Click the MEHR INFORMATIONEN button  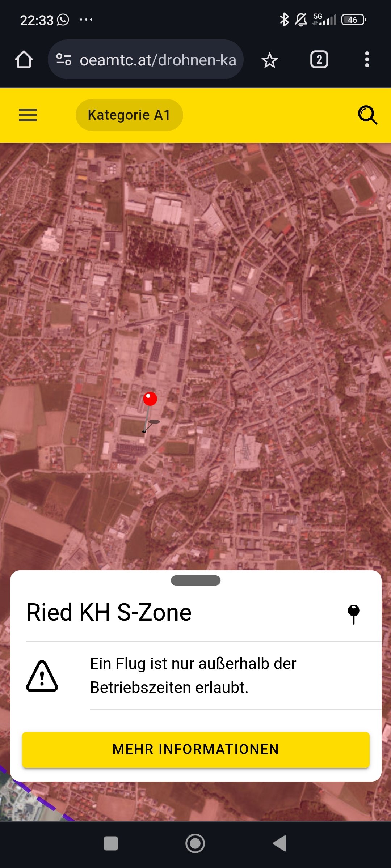click(195, 749)
